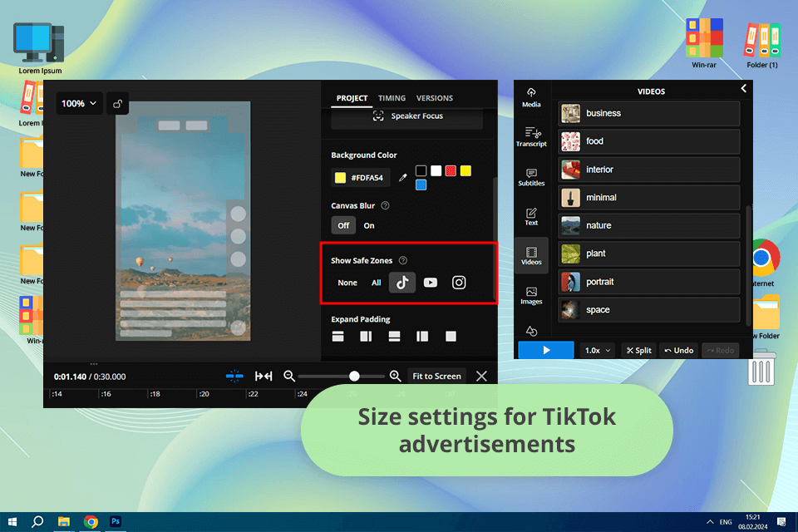The height and width of the screenshot is (532, 798).
Task: Open the plant video category
Action: [649, 254]
